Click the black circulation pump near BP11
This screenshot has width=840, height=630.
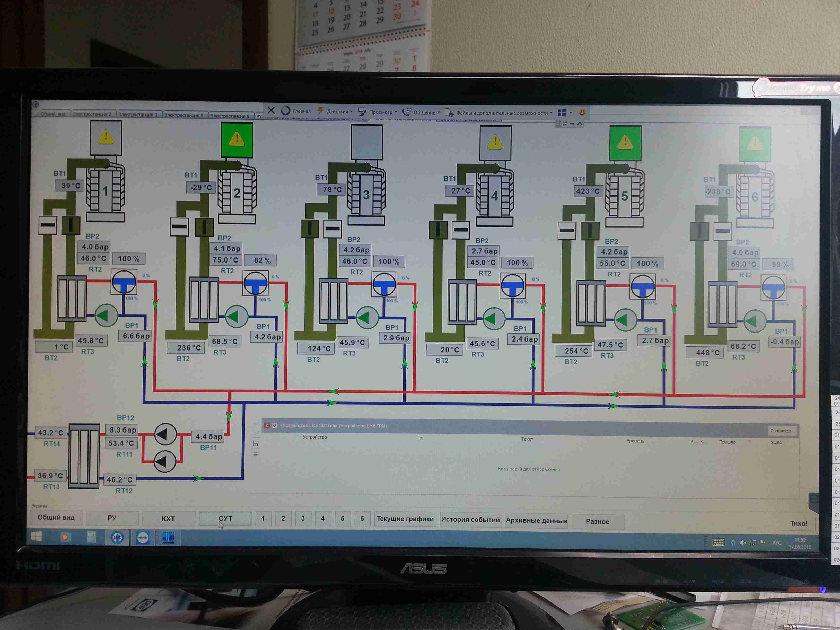coord(165,434)
